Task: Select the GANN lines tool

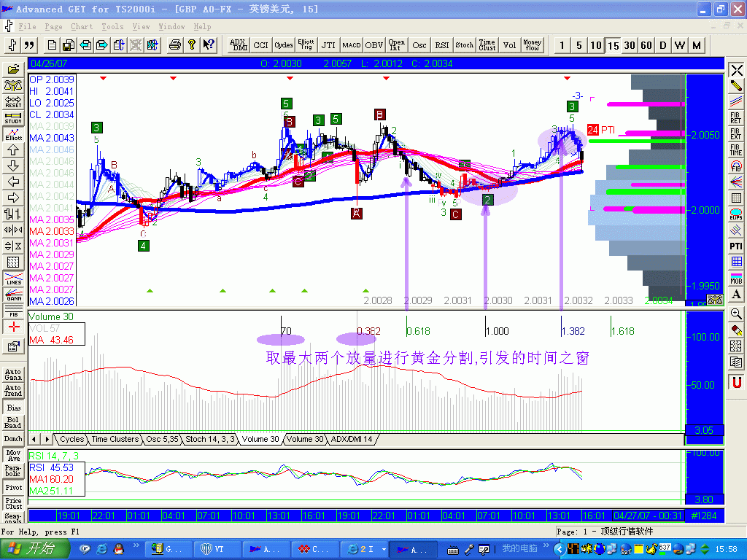Action: pos(13,295)
